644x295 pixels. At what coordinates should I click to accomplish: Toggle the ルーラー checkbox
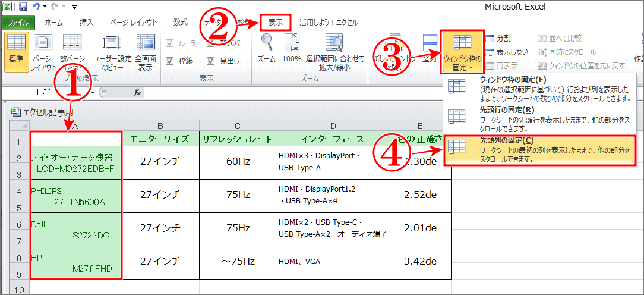(169, 43)
